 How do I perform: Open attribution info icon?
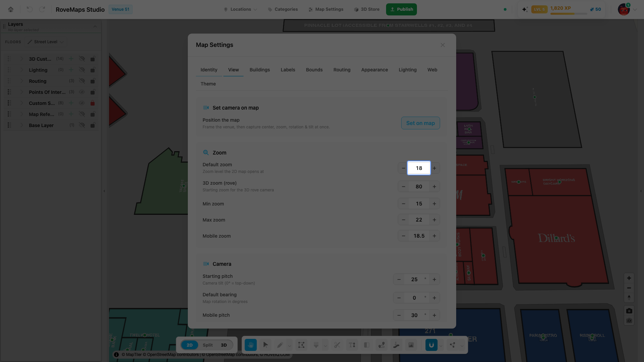[x=116, y=355]
